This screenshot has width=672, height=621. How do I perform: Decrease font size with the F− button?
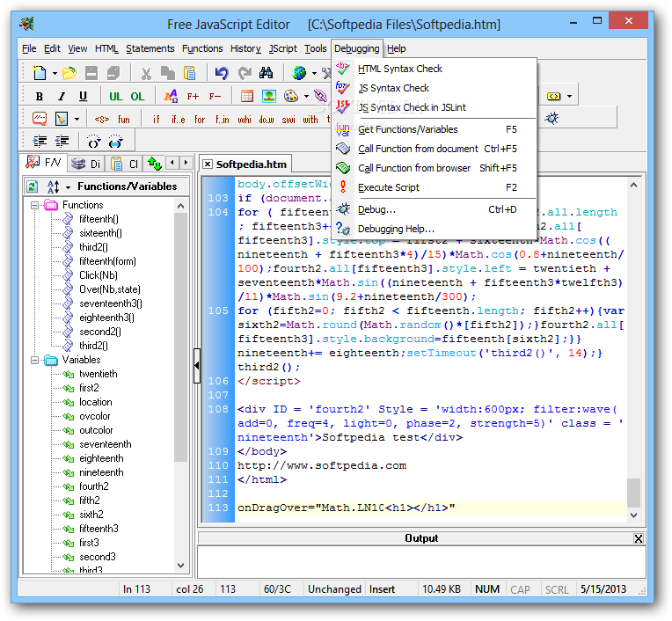point(215,96)
